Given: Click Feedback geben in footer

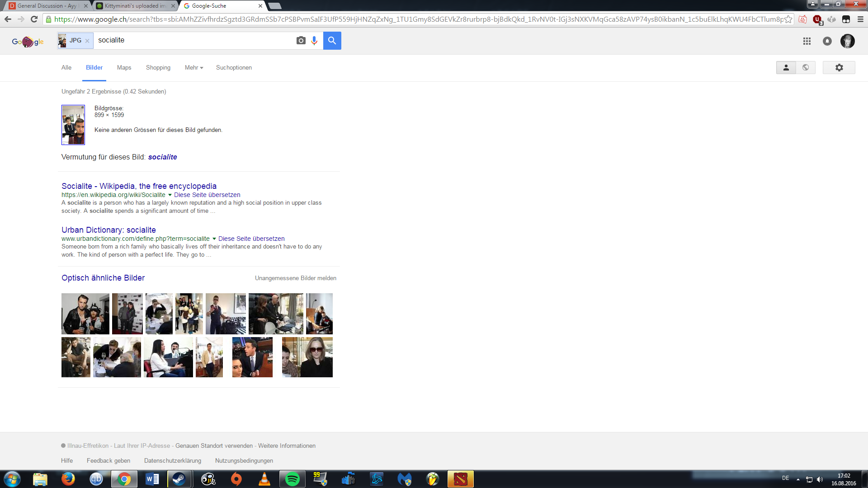Looking at the screenshot, I should [108, 460].
